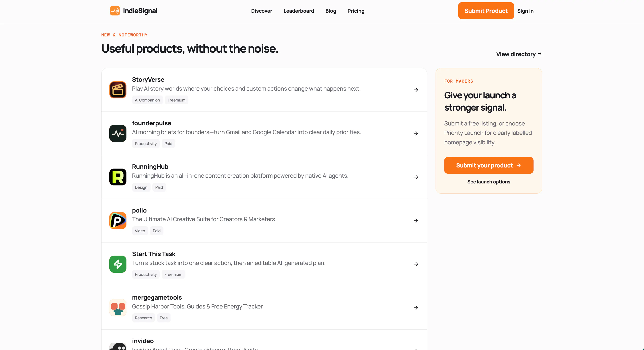Go to the Leaderboard page
The image size is (644, 350).
pyautogui.click(x=298, y=11)
